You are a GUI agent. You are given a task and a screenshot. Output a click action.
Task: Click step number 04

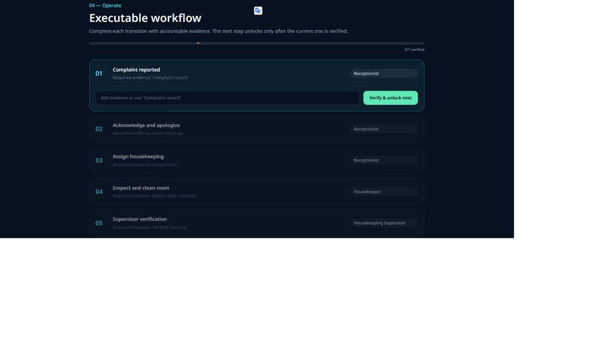tap(99, 192)
